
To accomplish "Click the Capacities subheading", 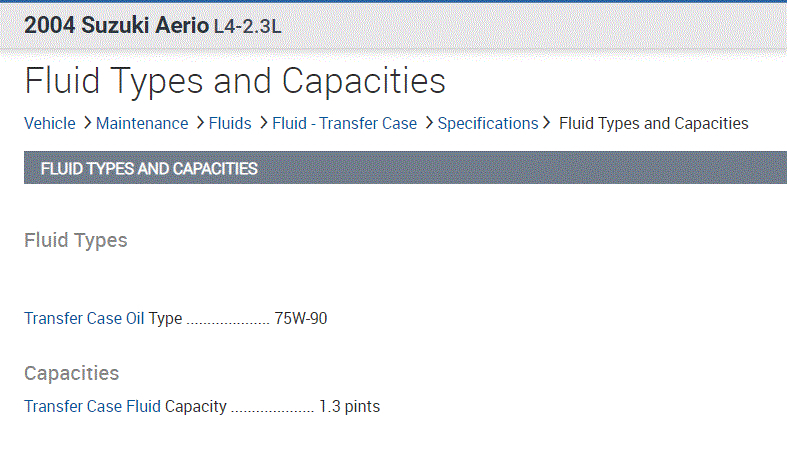I will click(x=72, y=373).
